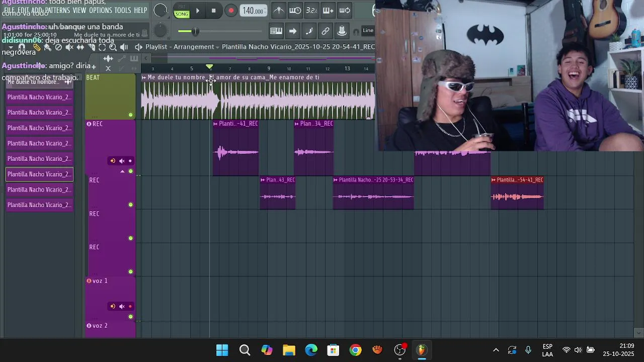
Task: Select the Plan..43_REC audio clip
Action: [x=278, y=193]
